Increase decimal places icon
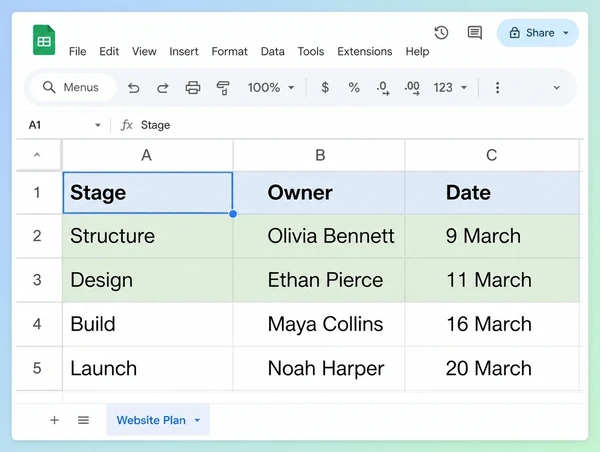 tap(412, 88)
